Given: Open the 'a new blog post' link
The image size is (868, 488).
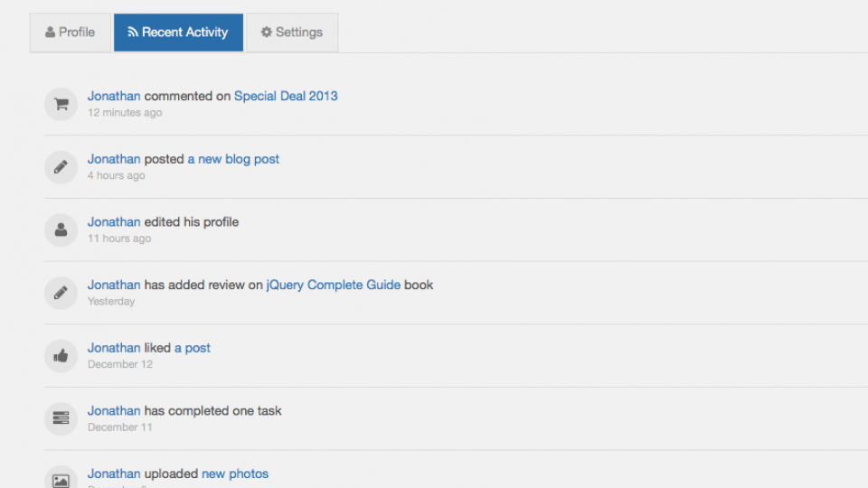Looking at the screenshot, I should (x=233, y=159).
